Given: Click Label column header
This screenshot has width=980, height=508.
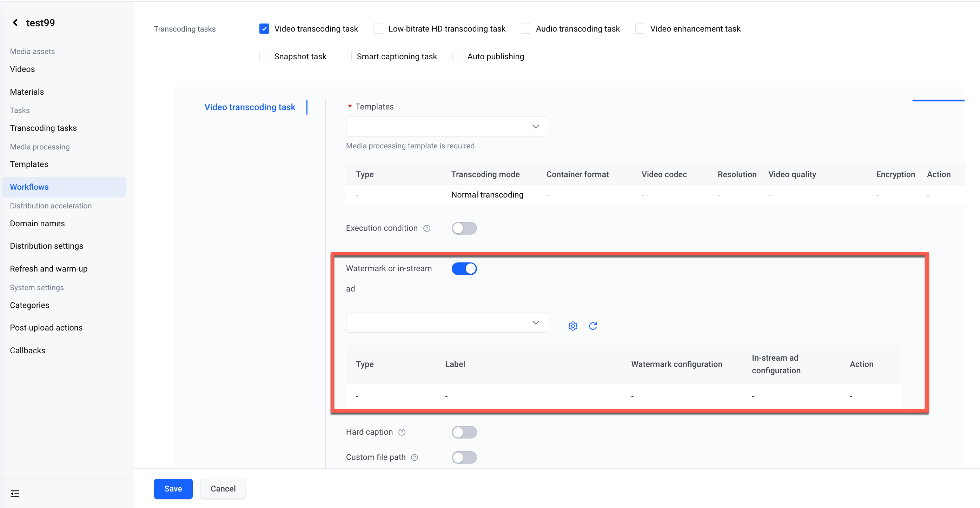Looking at the screenshot, I should (455, 364).
